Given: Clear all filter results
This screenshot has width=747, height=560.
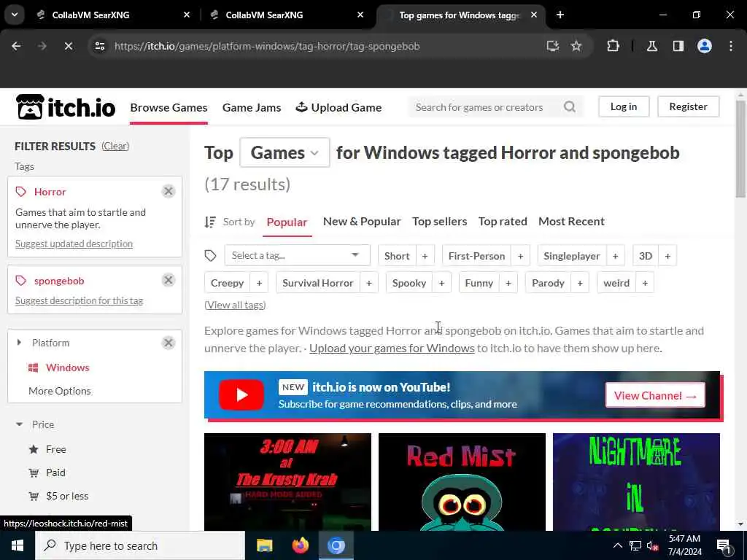Looking at the screenshot, I should 115,146.
